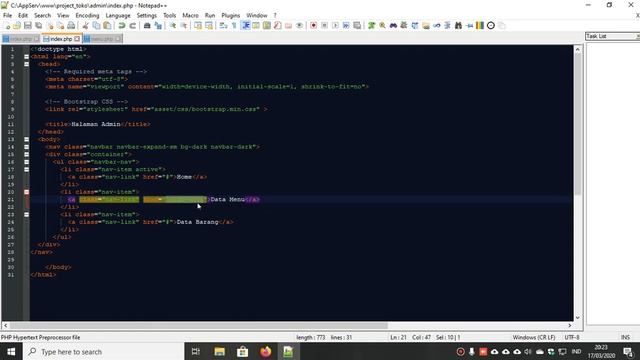Switch to the menu.php tab
This screenshot has height=360, width=640.
coord(102,39)
